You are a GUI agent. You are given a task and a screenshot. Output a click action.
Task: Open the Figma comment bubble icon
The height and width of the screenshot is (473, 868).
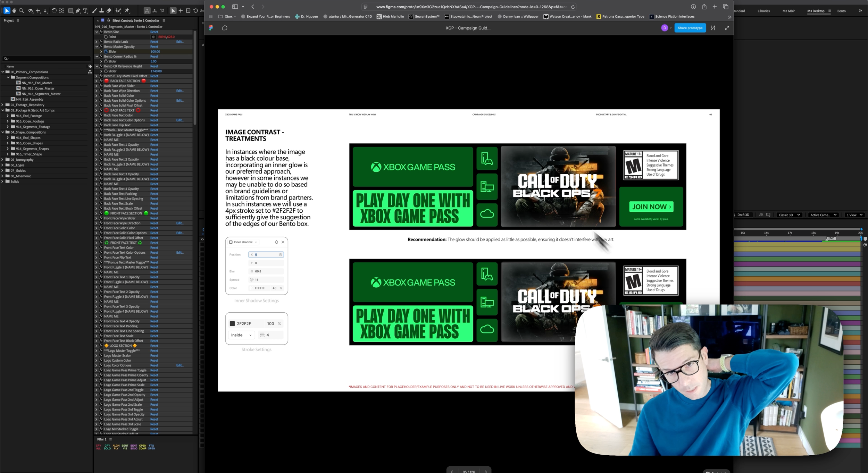pyautogui.click(x=225, y=28)
